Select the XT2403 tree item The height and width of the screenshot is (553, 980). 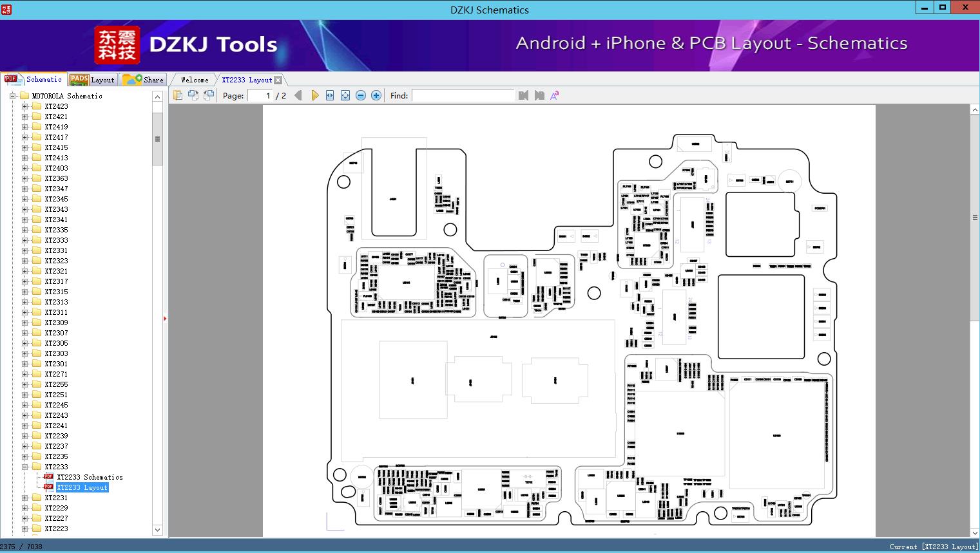coord(56,168)
